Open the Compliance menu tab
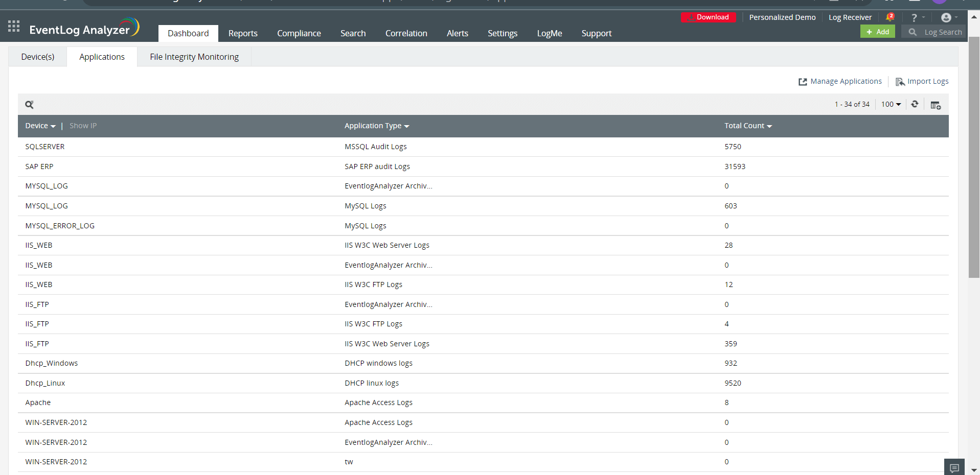Screen dimensions: 980x475 tap(299, 33)
